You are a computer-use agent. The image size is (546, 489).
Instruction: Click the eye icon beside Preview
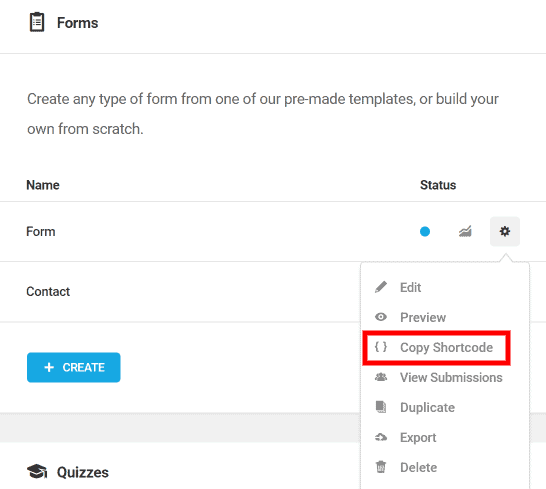point(381,317)
